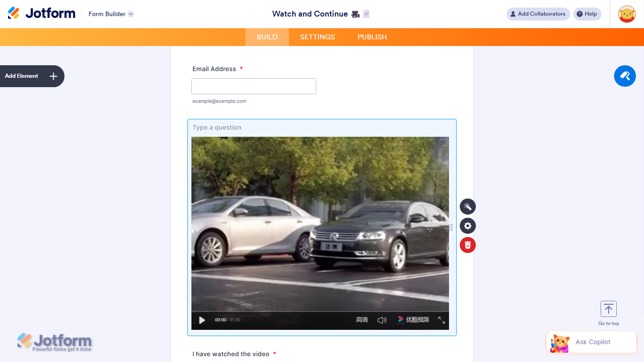Open Help
Screen dimensions: 644x362
coord(587,14)
